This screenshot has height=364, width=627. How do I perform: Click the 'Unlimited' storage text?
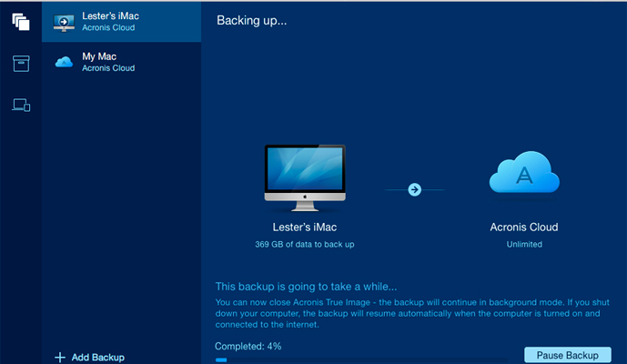coord(524,245)
